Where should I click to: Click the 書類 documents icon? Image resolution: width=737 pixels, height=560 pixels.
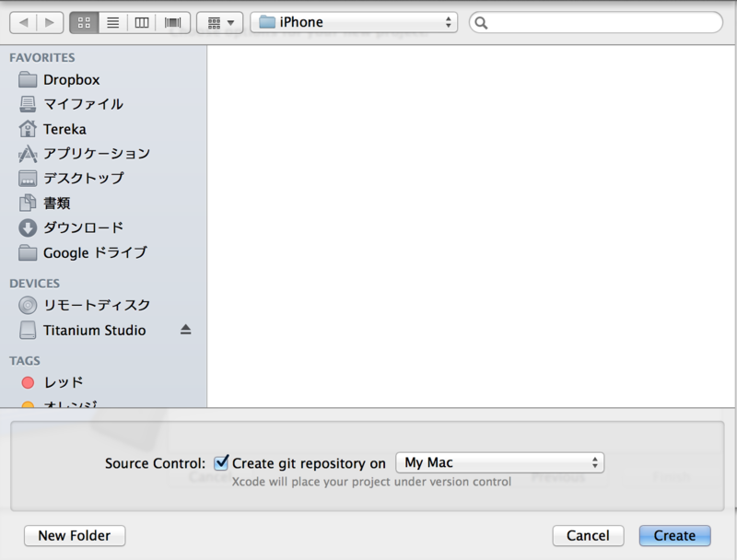click(x=28, y=203)
